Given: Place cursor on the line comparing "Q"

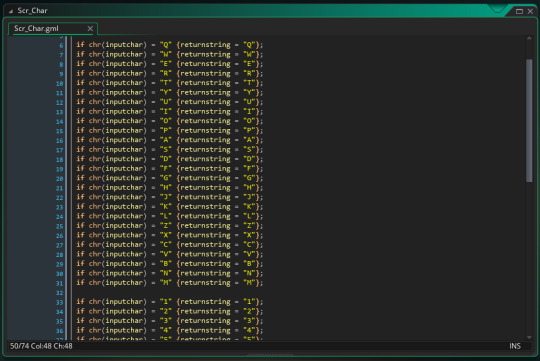Looking at the screenshot, I should pyautogui.click(x=169, y=45).
